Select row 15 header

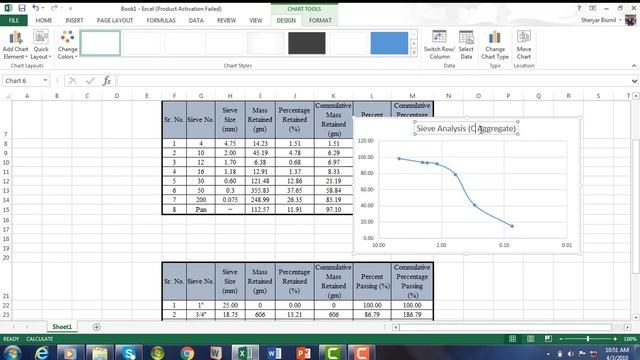pos(6,210)
